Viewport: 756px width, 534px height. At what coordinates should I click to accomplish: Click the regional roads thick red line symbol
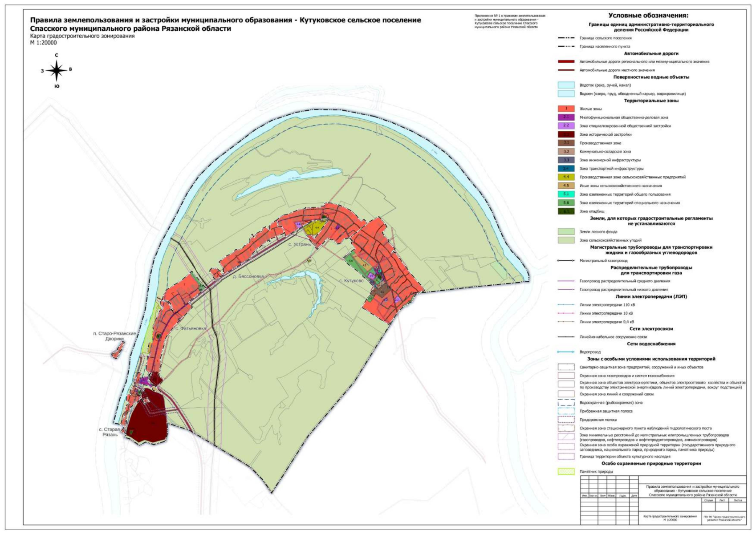pos(566,62)
